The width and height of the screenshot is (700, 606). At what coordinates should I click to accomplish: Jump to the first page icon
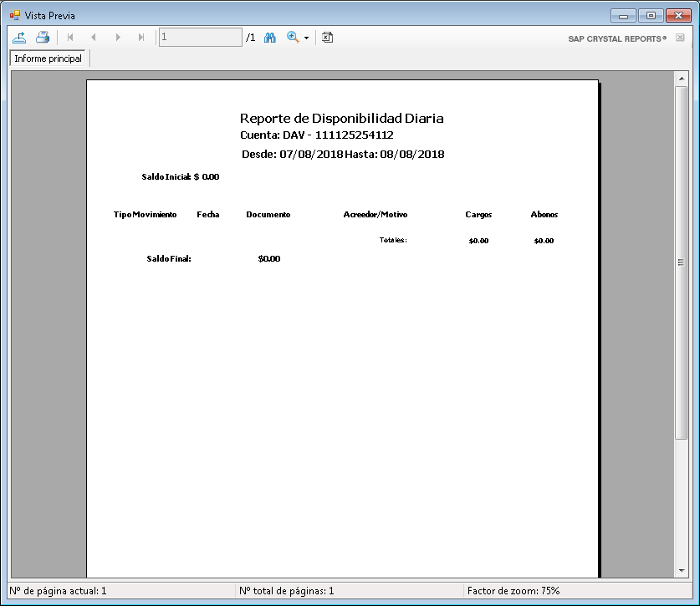click(70, 37)
